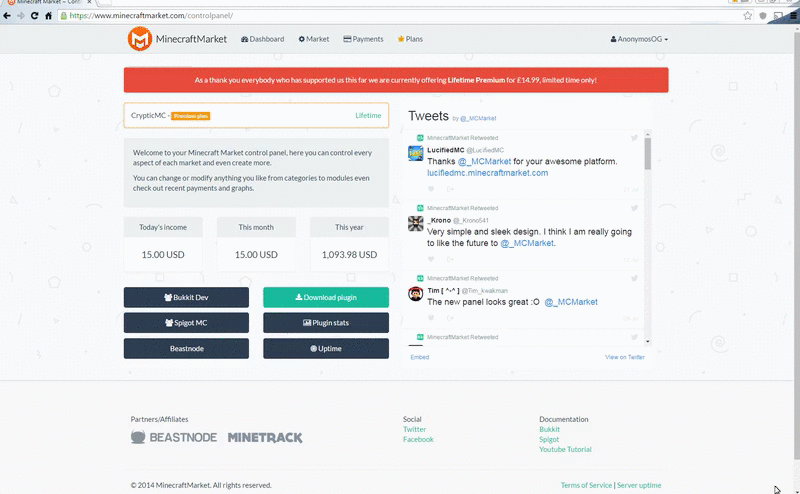
Task: Open the Chrome menu hamburger icon
Action: click(x=794, y=16)
